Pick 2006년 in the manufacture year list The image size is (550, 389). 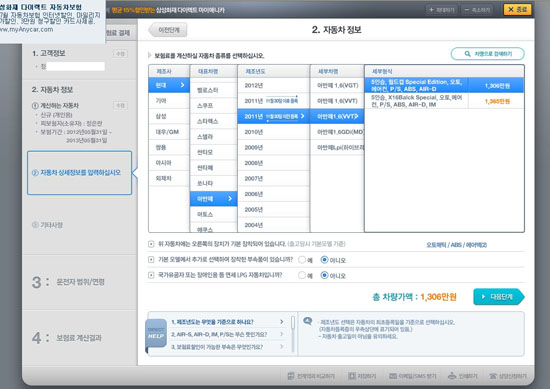(274, 194)
